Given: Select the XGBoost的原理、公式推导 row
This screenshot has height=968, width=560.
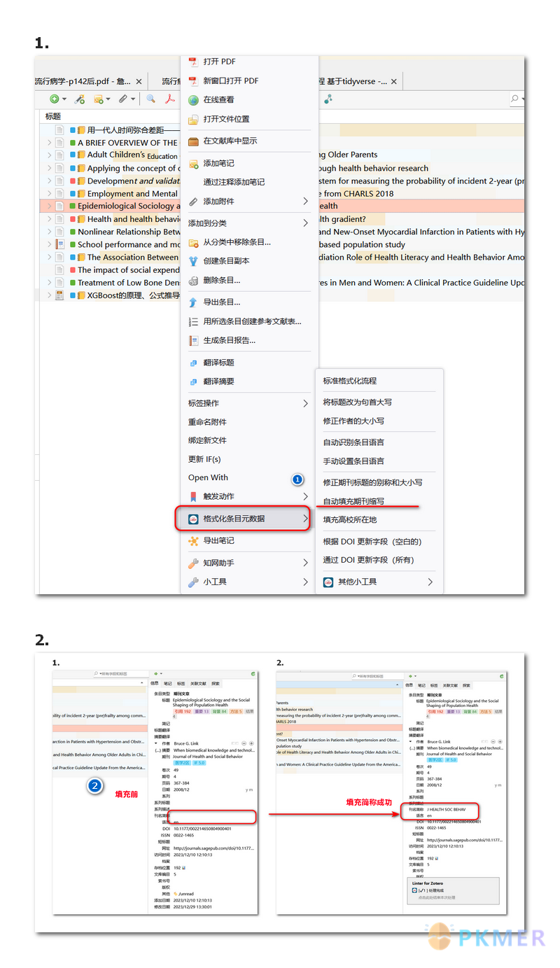Looking at the screenshot, I should pos(282,295).
